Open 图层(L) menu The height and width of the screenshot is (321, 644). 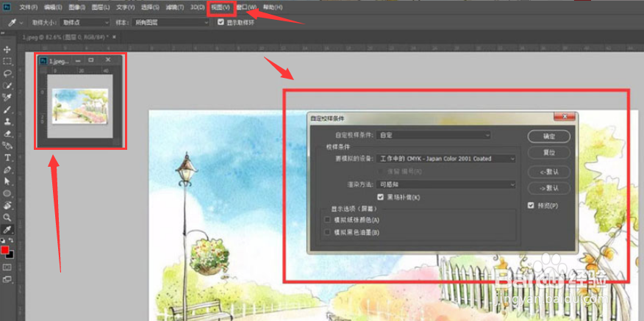click(101, 7)
